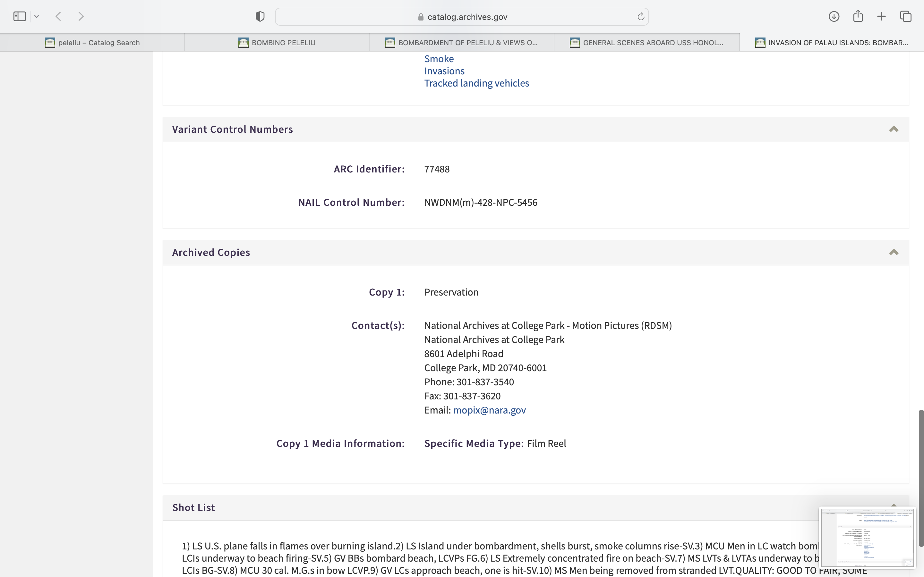Reload the current page

coord(641,16)
